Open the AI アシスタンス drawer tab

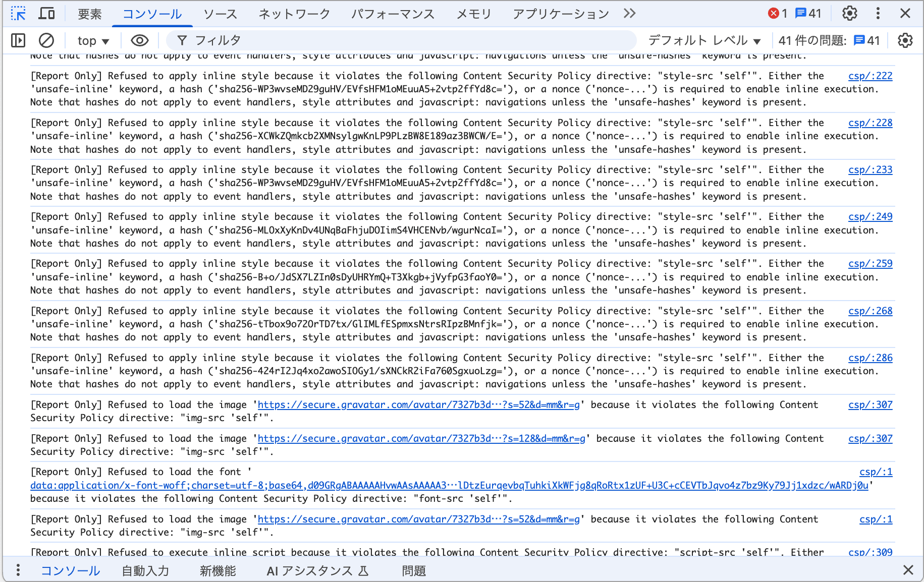[x=318, y=570]
